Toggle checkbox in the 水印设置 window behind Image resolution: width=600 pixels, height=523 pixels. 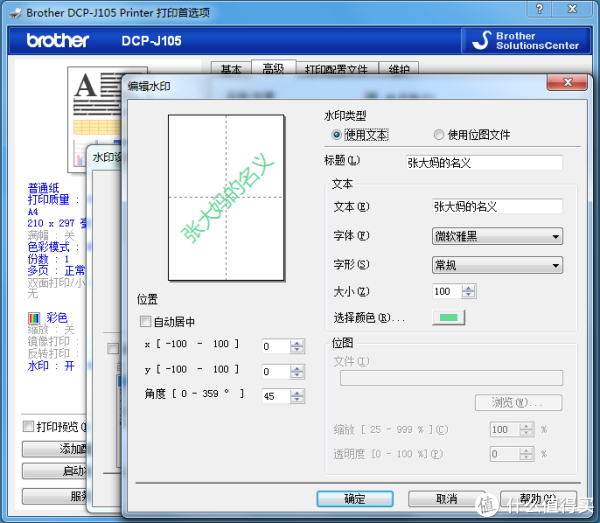(x=113, y=348)
